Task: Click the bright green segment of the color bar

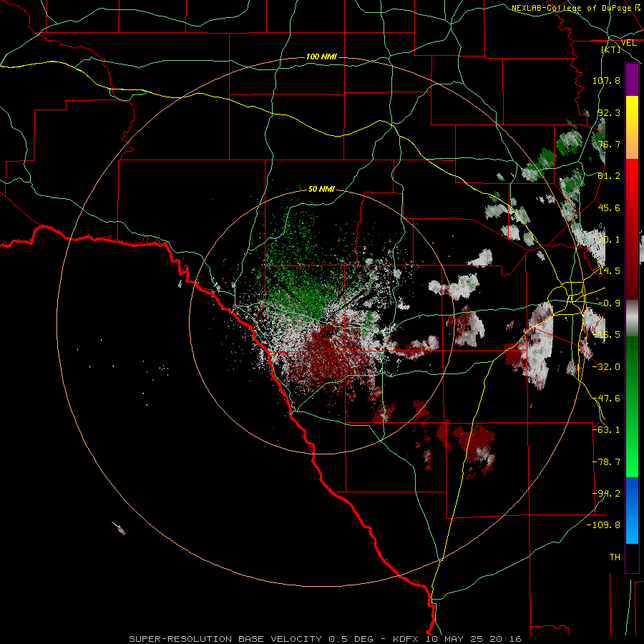Action: click(632, 406)
